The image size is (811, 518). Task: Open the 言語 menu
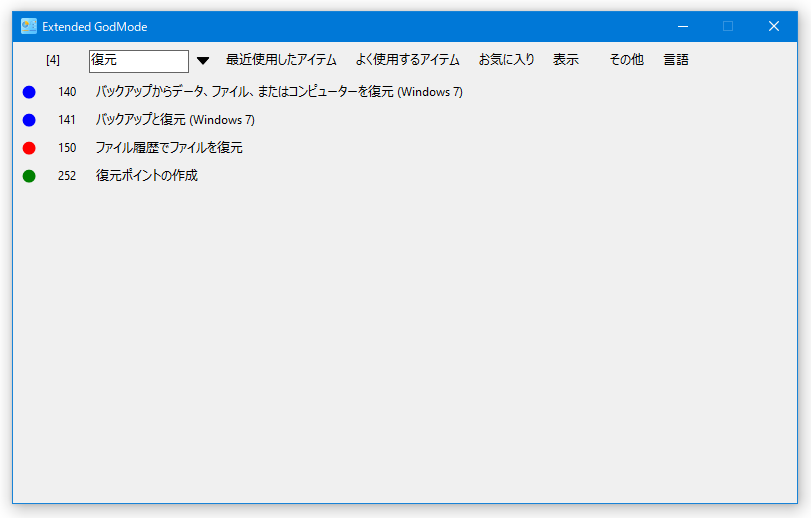pos(676,60)
